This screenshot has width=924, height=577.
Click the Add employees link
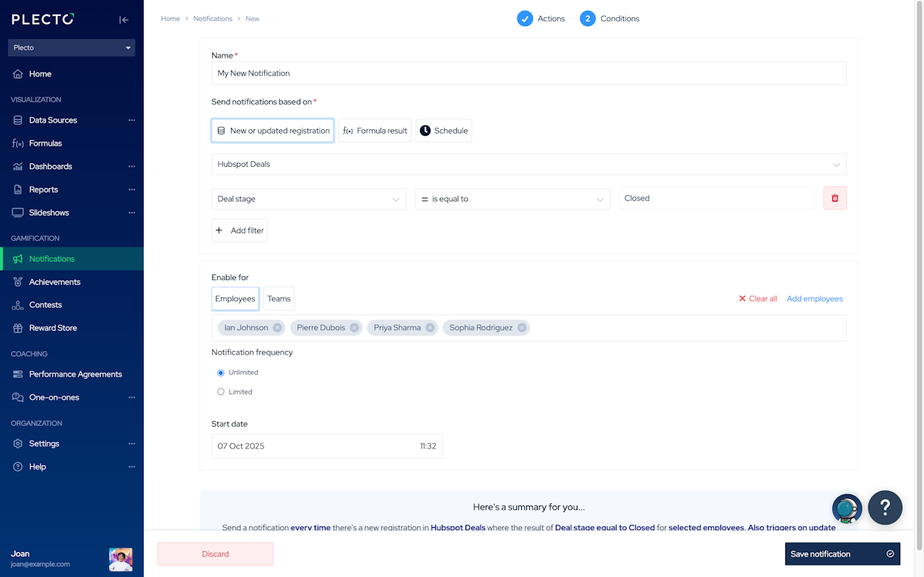click(x=814, y=299)
